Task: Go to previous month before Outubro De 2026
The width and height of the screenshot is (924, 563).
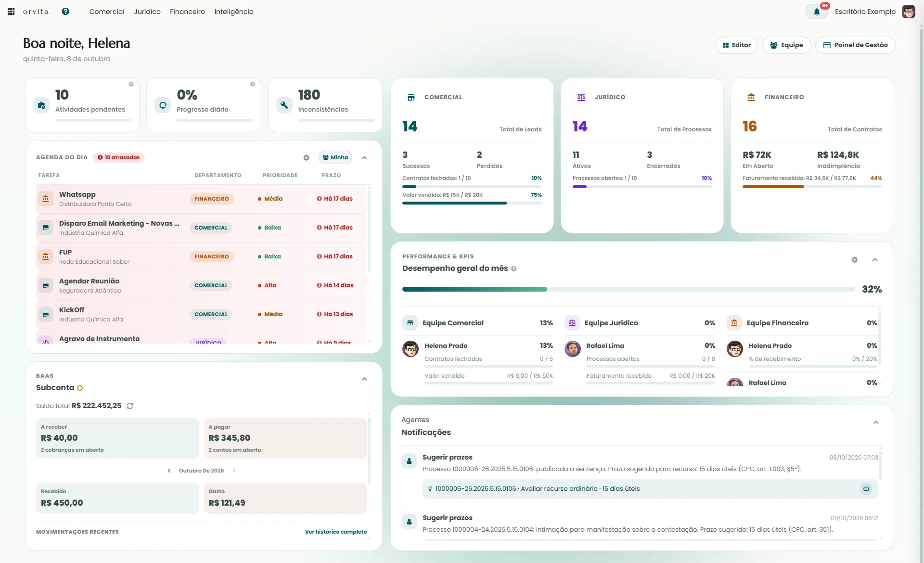Action: pos(169,471)
